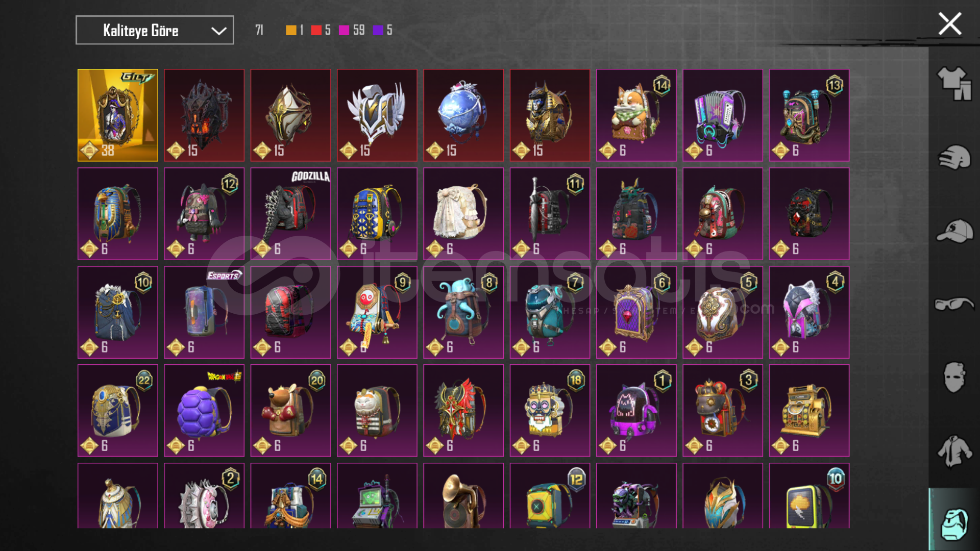The height and width of the screenshot is (551, 980).
Task: Click the dropdown chevron arrow
Action: [x=219, y=31]
